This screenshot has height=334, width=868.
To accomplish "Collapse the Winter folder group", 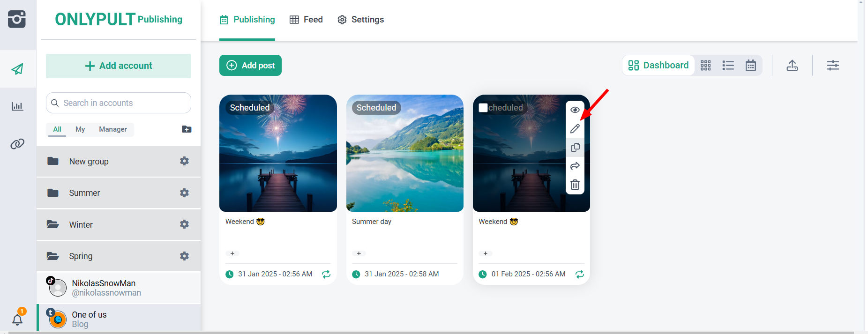I will point(81,225).
